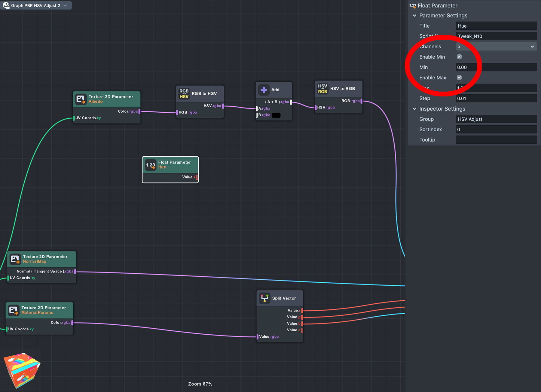
Task: Select the Float Parameter Hue node icon
Action: (x=150, y=165)
